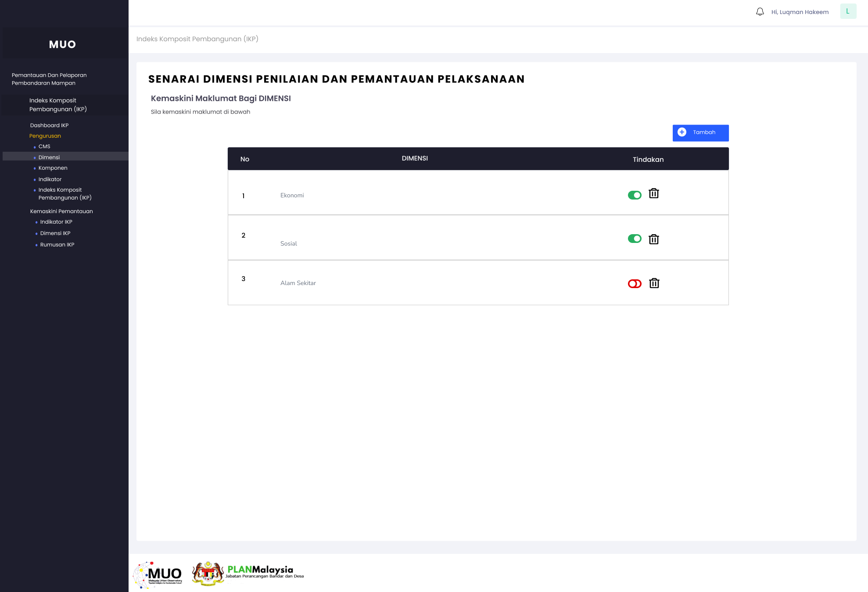
Task: Remove Alam Sekitar using trash icon
Action: pos(654,283)
